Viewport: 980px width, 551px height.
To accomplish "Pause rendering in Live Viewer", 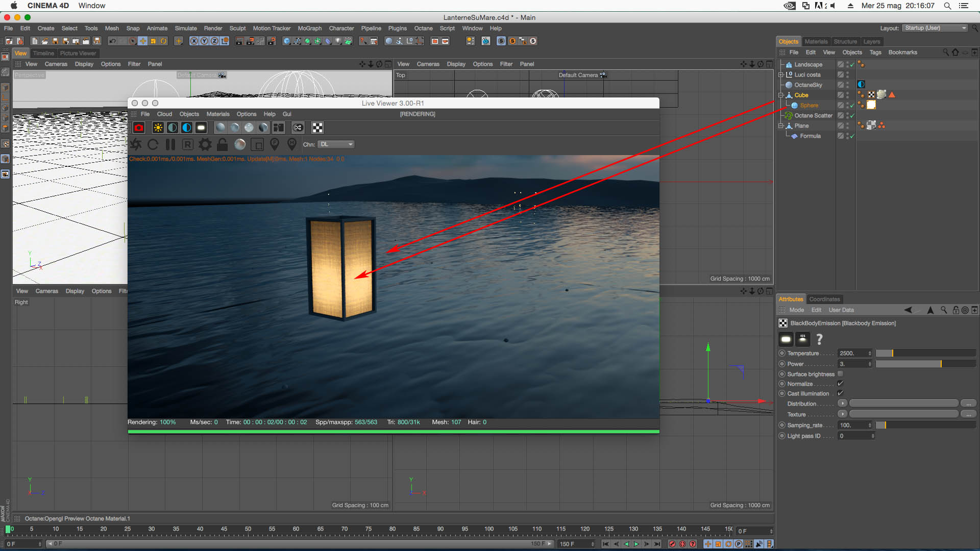I will coord(170,145).
